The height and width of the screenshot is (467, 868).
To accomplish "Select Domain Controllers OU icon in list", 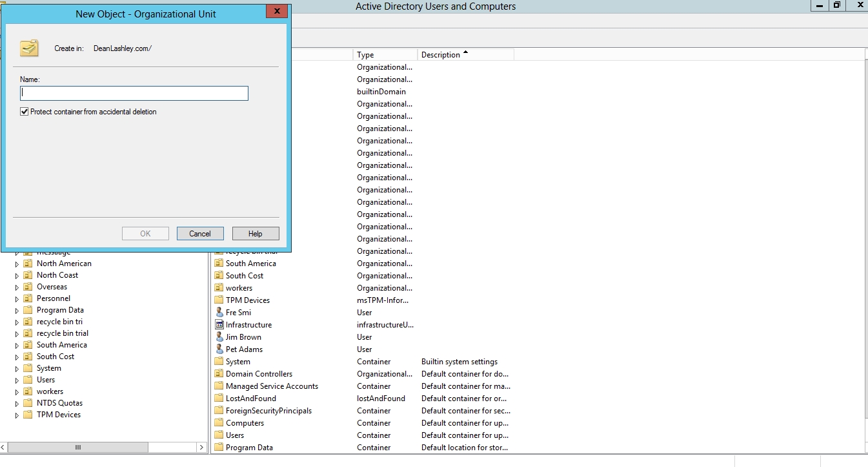I will 219,374.
